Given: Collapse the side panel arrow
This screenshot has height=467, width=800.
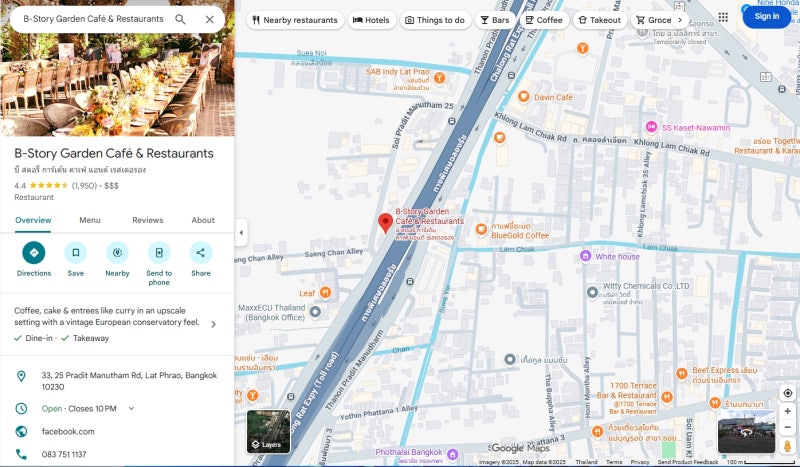Looking at the screenshot, I should 241,233.
